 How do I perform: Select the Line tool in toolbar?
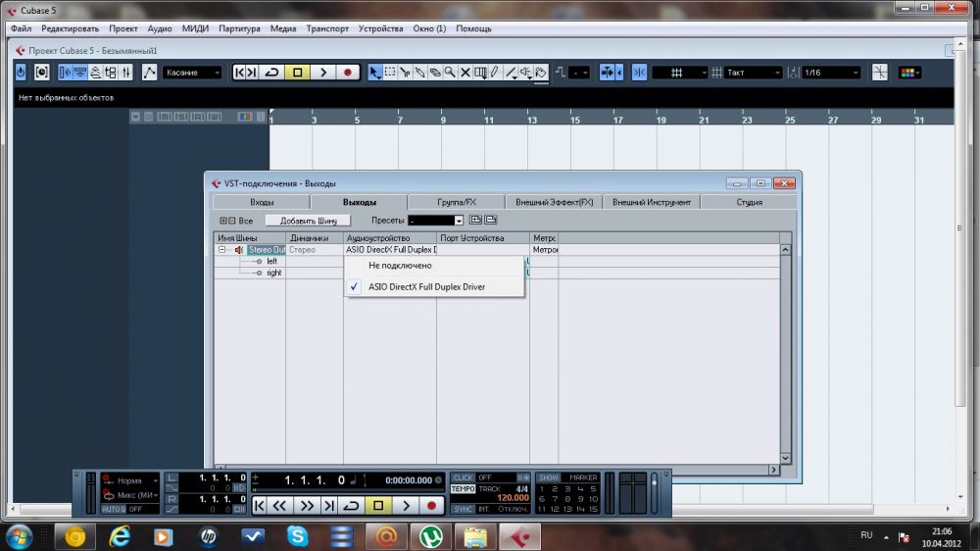point(511,73)
